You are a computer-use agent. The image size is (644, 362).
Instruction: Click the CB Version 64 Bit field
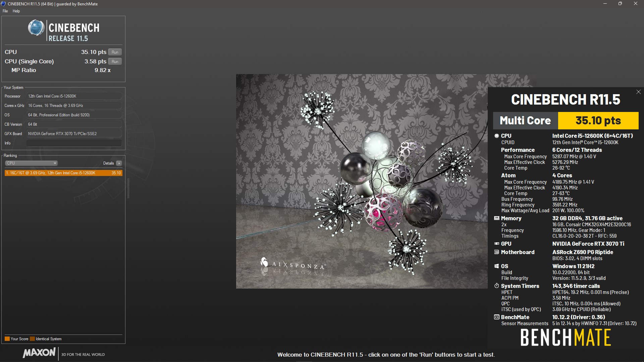pos(74,124)
